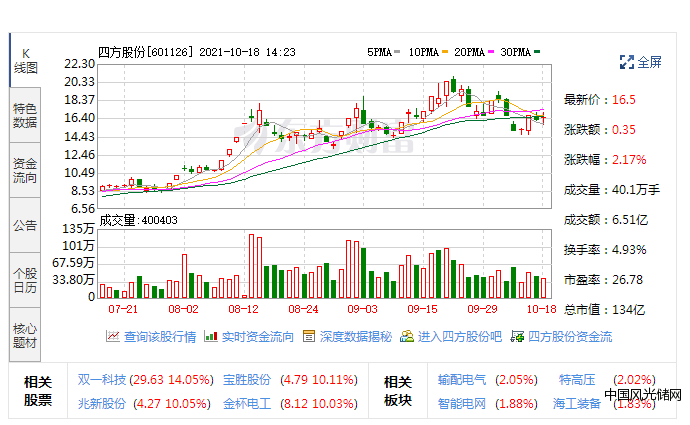Click the 09-15 date axis label
Image resolution: width=690 pixels, height=425 pixels.
(422, 309)
